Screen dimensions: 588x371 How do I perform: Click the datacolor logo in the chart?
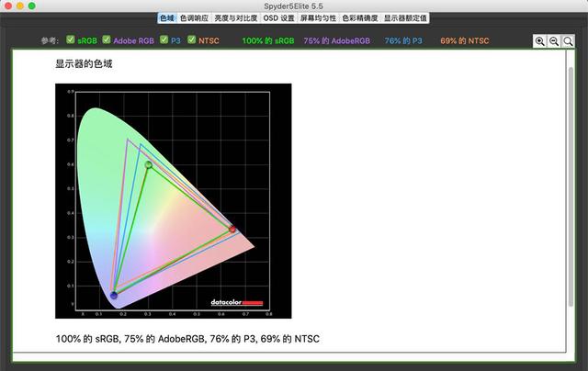[x=237, y=302]
